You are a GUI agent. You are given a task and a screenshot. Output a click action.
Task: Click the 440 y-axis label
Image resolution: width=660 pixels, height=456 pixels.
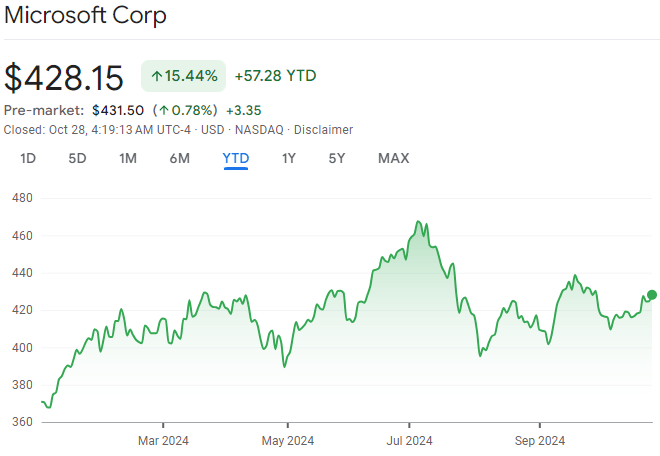tap(22, 273)
